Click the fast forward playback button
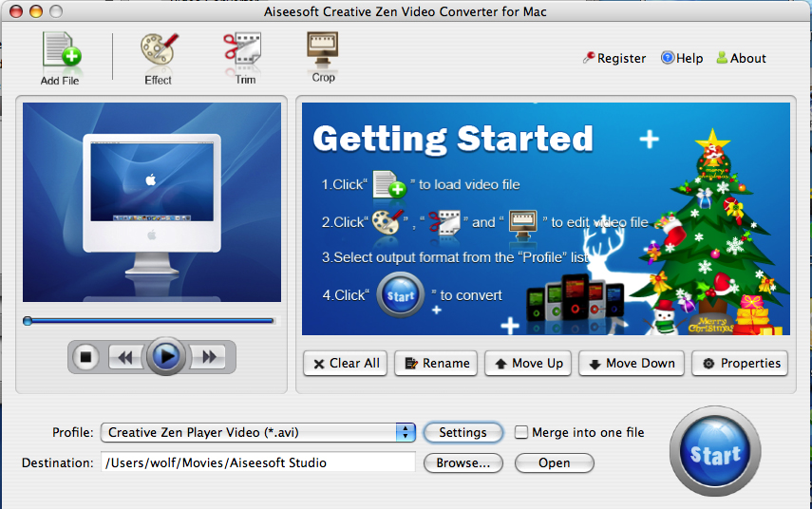This screenshot has height=509, width=812. 210,357
